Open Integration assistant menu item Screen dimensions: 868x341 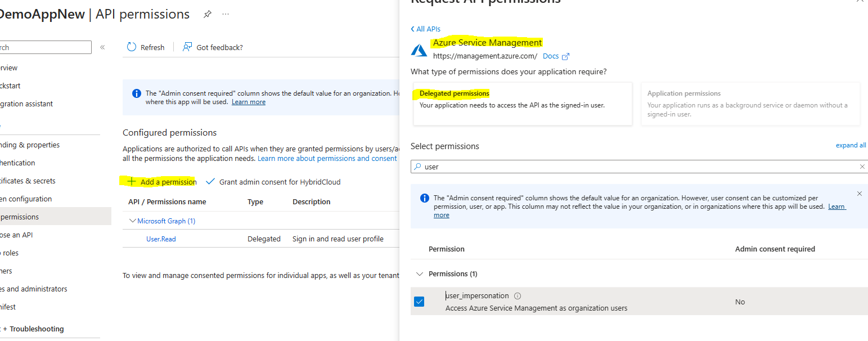click(x=26, y=104)
